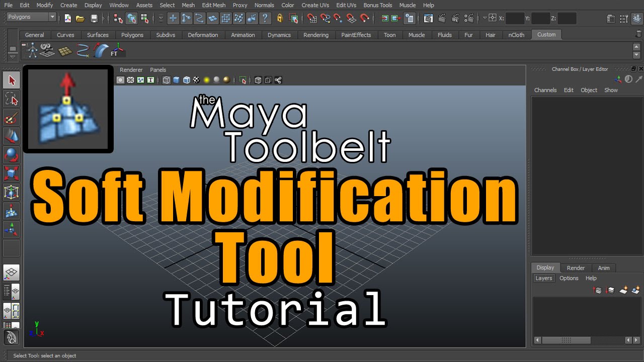Toggle snap to points magnet
Viewport: 644px width, 362px height.
(339, 19)
